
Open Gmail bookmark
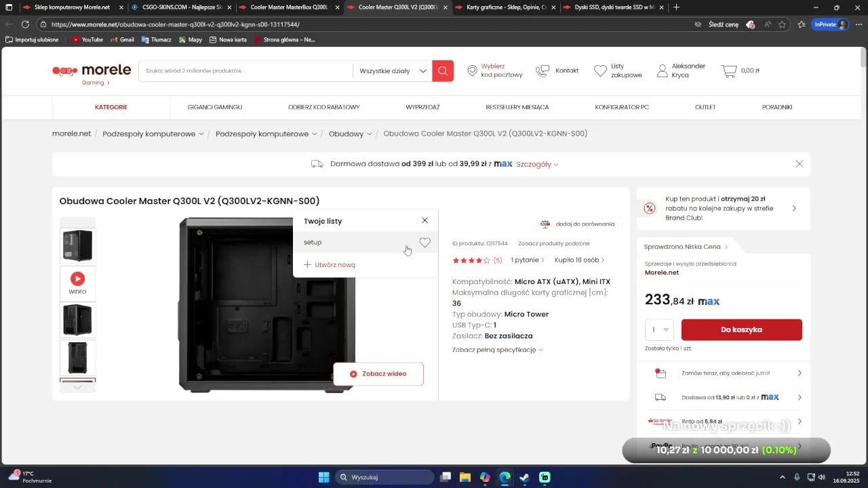(122, 39)
